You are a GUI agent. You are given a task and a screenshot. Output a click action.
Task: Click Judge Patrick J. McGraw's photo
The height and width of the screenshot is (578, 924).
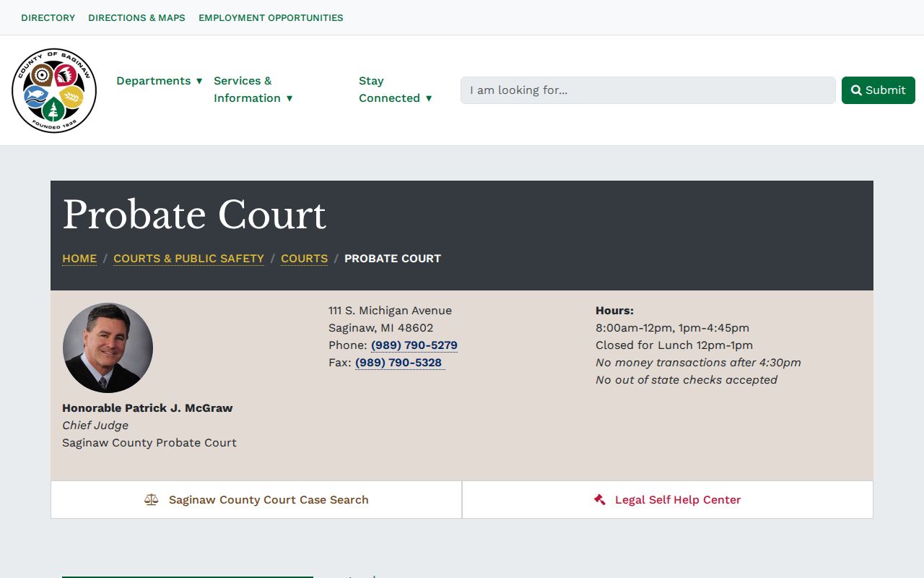tap(108, 348)
